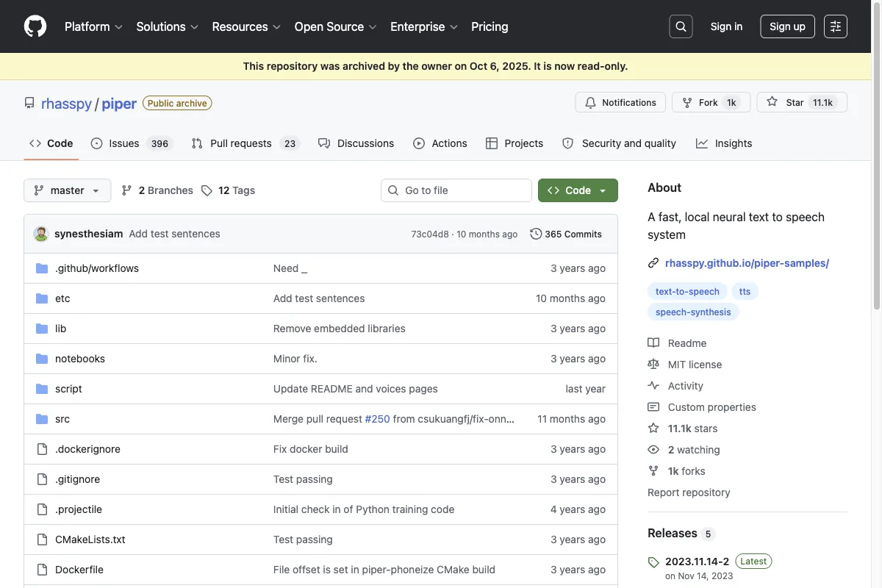Click the Notifications bell button
The width and height of the screenshot is (882, 588).
pos(620,102)
